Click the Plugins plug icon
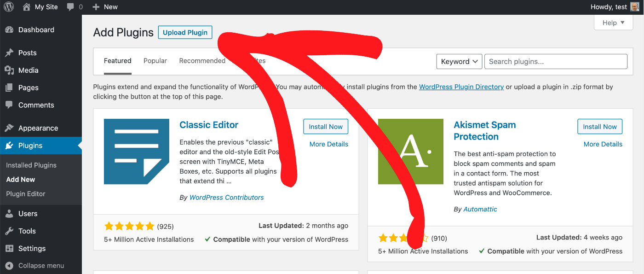 point(9,146)
